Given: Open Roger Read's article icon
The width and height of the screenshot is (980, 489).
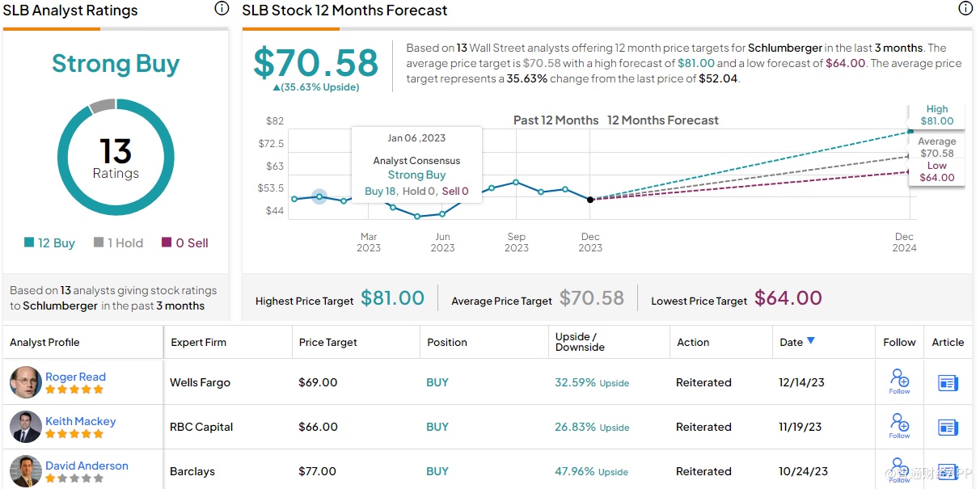Looking at the screenshot, I should (x=948, y=383).
